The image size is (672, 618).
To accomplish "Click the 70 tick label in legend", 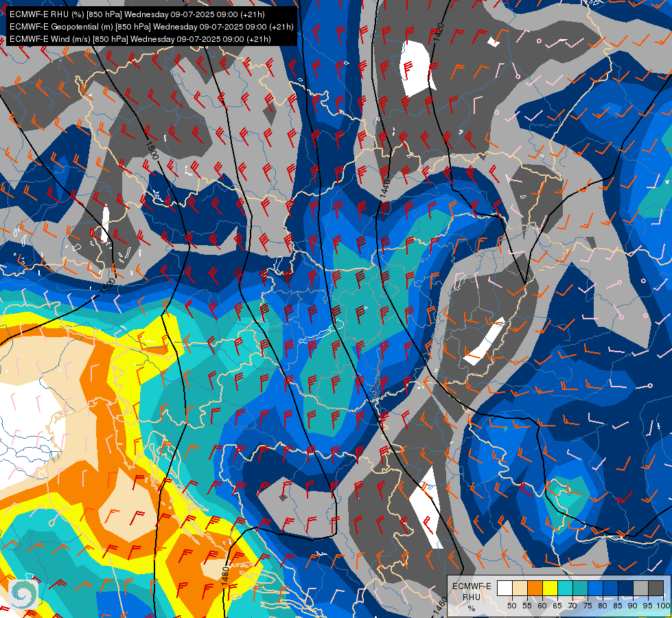I will (572, 606).
